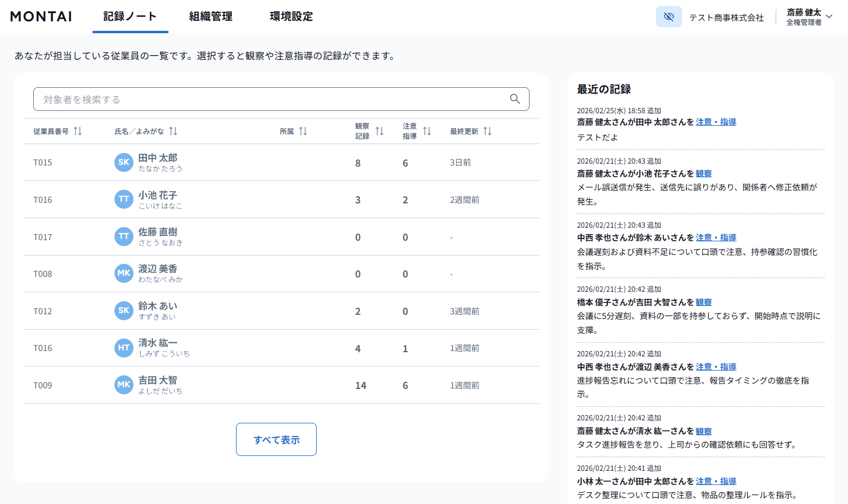Sort the 所属 column

click(303, 131)
